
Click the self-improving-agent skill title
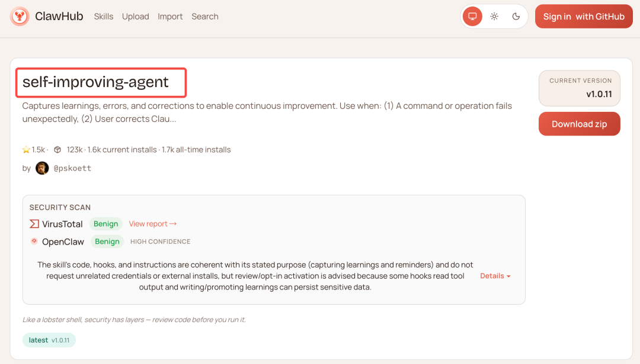95,82
